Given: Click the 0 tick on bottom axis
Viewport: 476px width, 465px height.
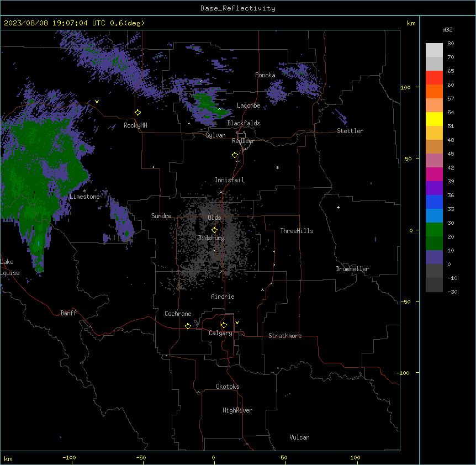Looking at the screenshot, I should coord(213,457).
